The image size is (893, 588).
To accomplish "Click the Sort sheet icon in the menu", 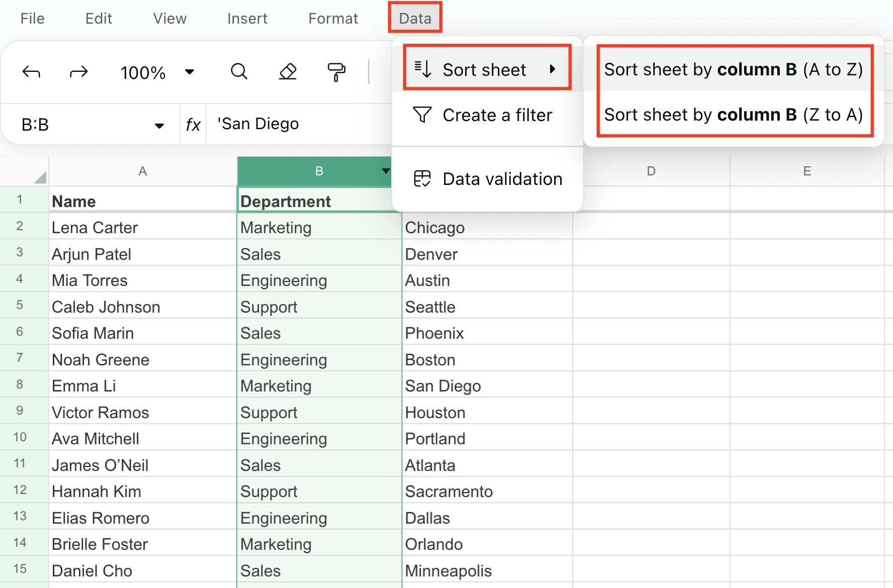I will click(422, 69).
